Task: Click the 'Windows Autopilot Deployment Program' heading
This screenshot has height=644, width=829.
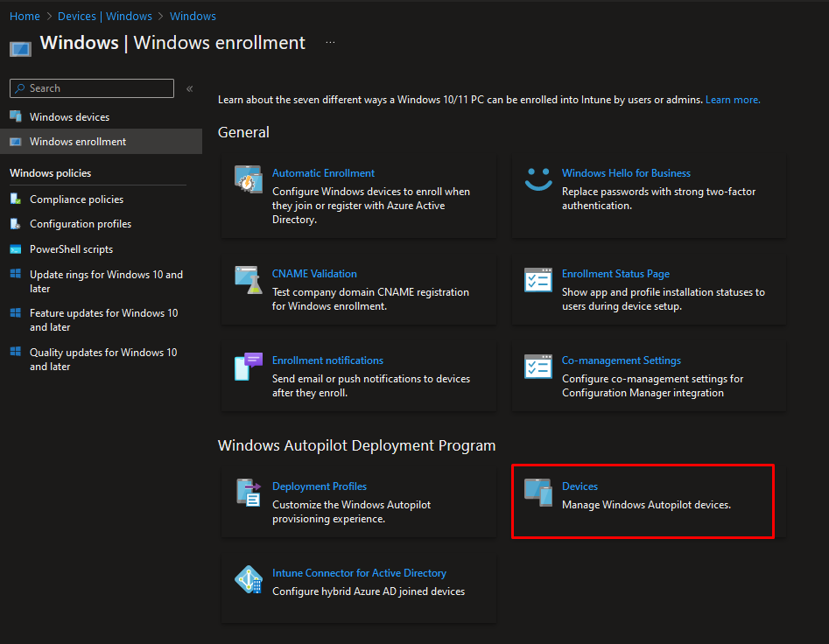Action: point(357,445)
